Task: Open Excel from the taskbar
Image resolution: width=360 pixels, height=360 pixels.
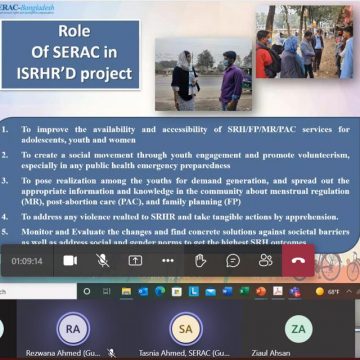Action: [244, 292]
